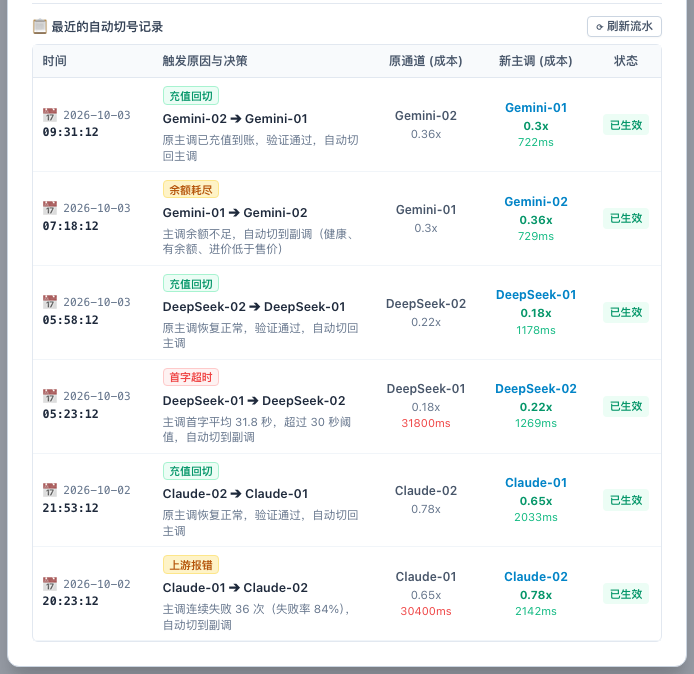Click the 05:58:12 timestamp

(x=70, y=320)
